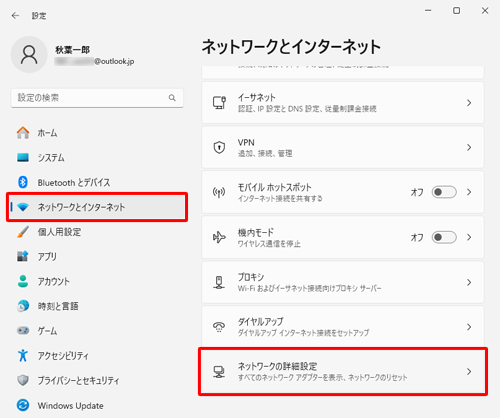Click the VPN shield icon

tap(219, 147)
